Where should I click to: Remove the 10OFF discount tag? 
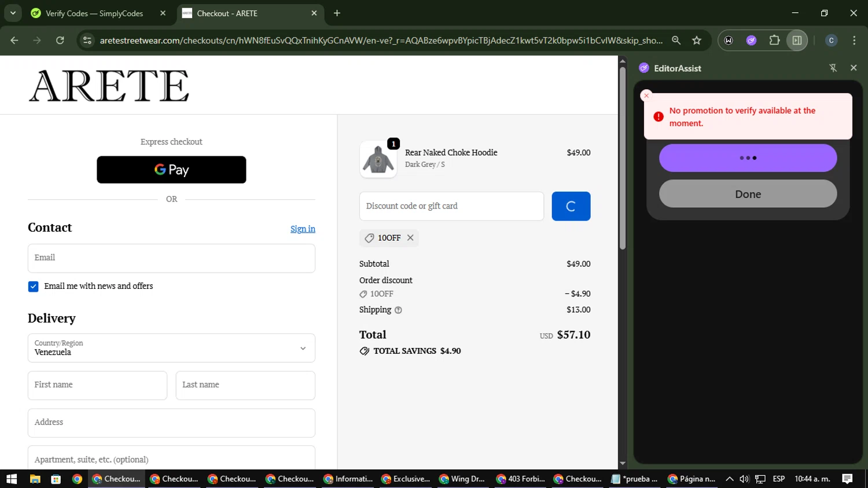tap(410, 238)
